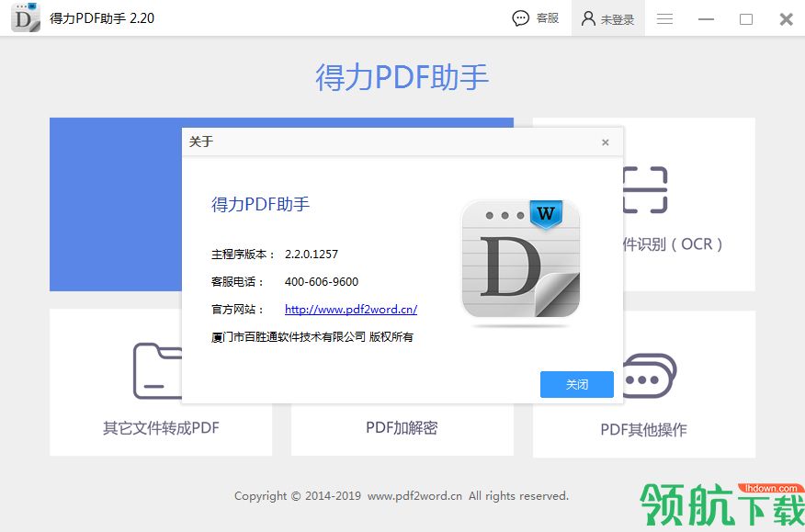Click the folder icon for file conversion
The image size is (805, 532).
[x=158, y=371]
